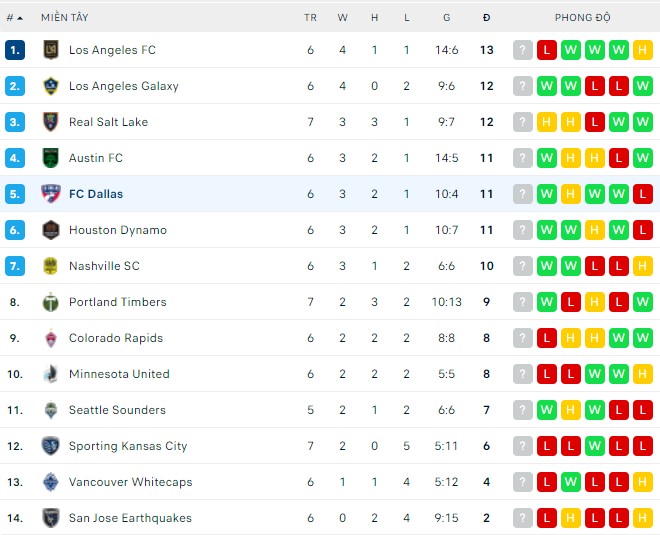
Task: Click the Portland Timbers logo
Action: (51, 302)
